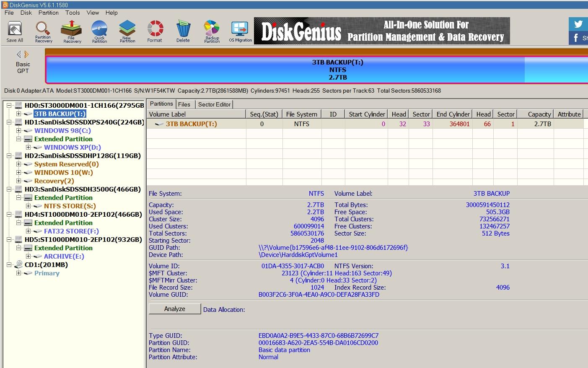The image size is (588, 368).
Task: Click the Attribute column header
Action: tap(569, 114)
